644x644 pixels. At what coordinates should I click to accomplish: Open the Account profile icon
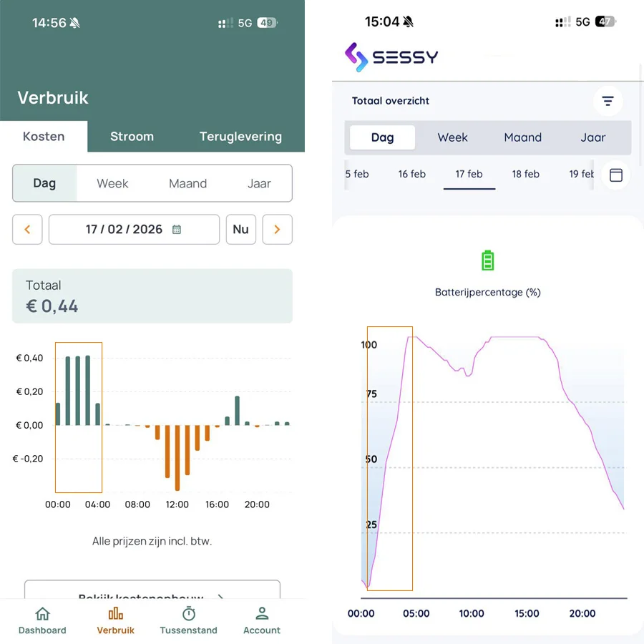pos(262,614)
